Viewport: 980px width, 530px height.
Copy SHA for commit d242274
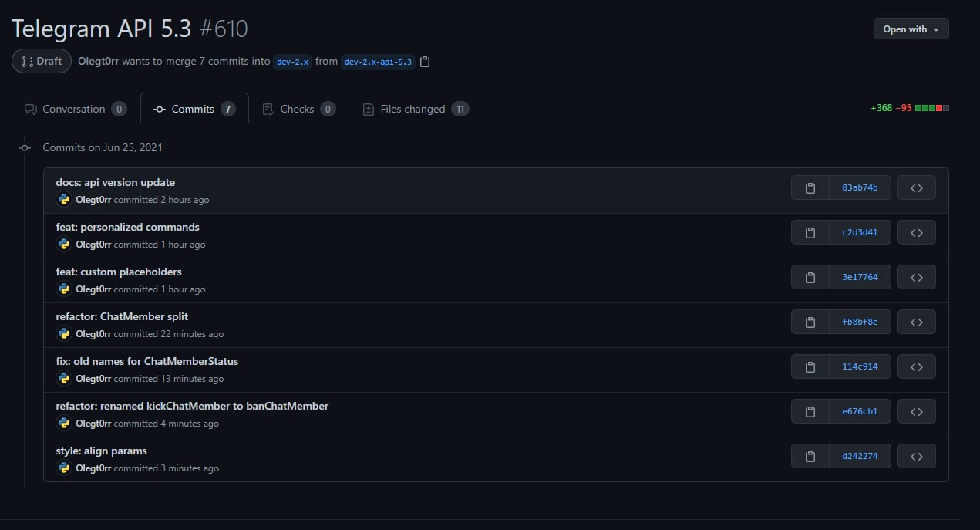pos(810,456)
